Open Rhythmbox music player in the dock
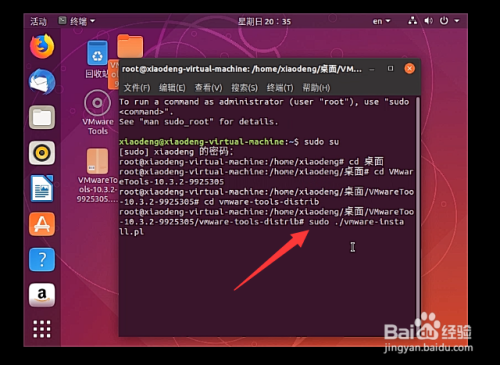Screen dimensions: 500x365 coord(42,153)
